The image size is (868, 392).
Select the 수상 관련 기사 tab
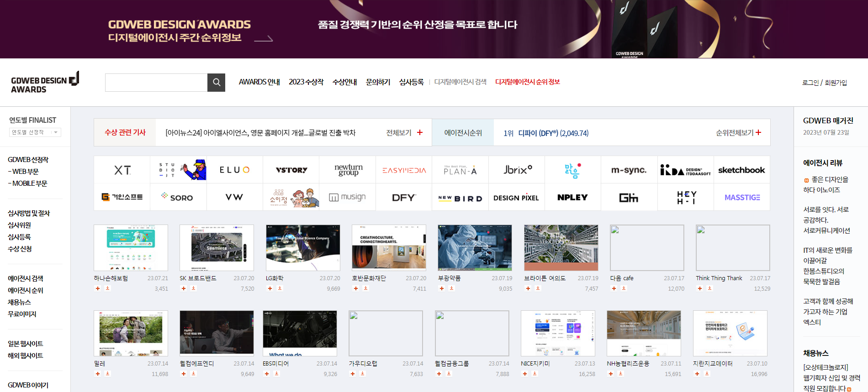[125, 132]
